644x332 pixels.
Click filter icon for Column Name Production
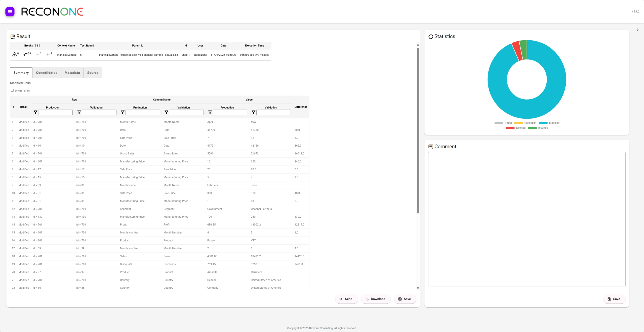tap(123, 112)
